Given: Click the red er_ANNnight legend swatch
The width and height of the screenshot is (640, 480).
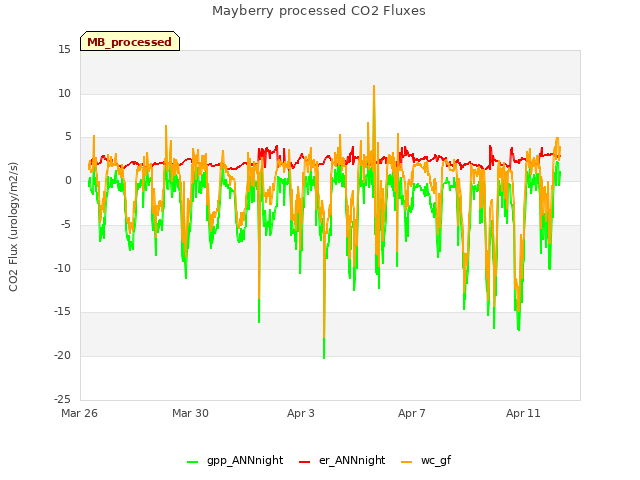Looking at the screenshot, I should coord(304,462).
